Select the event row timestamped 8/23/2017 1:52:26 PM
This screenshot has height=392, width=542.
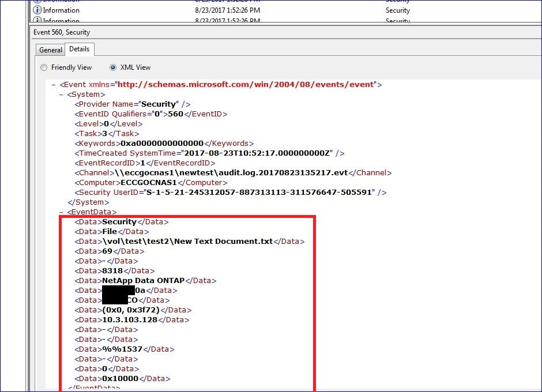pos(227,10)
